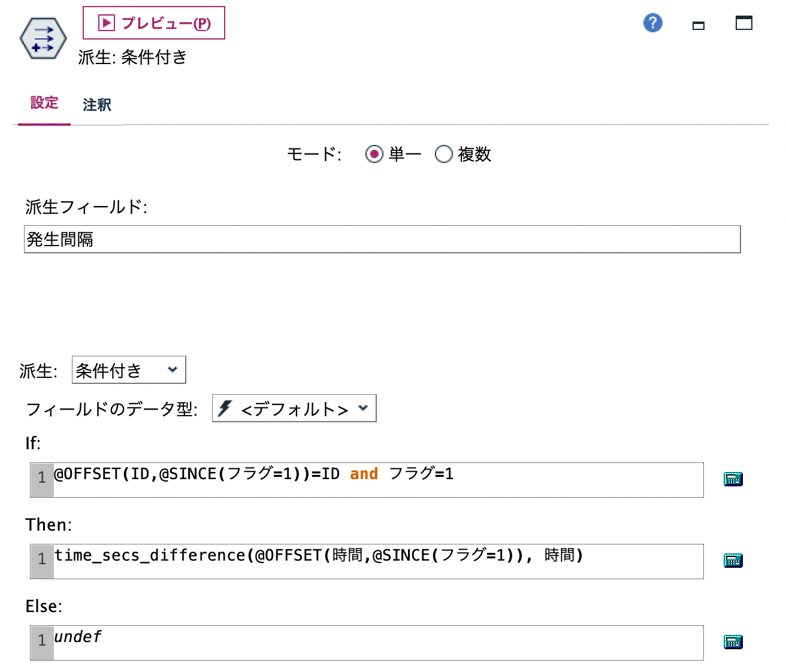Select the 設定 tab

(x=44, y=104)
